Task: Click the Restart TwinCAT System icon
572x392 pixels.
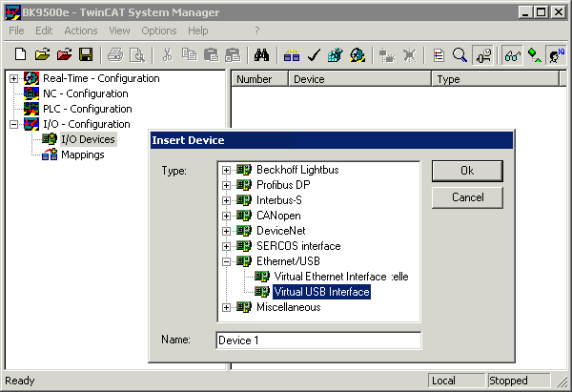Action: click(357, 55)
